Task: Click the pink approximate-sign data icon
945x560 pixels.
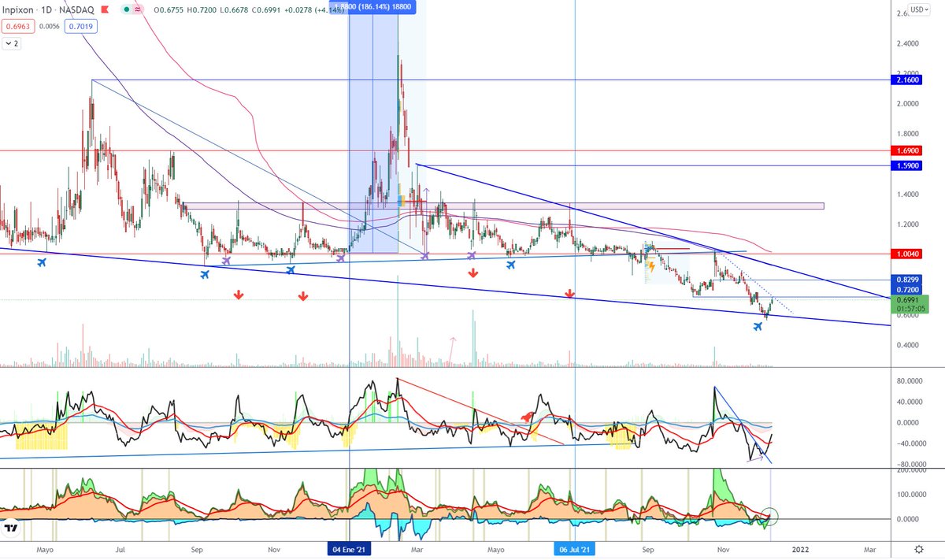Action: pyautogui.click(x=139, y=9)
